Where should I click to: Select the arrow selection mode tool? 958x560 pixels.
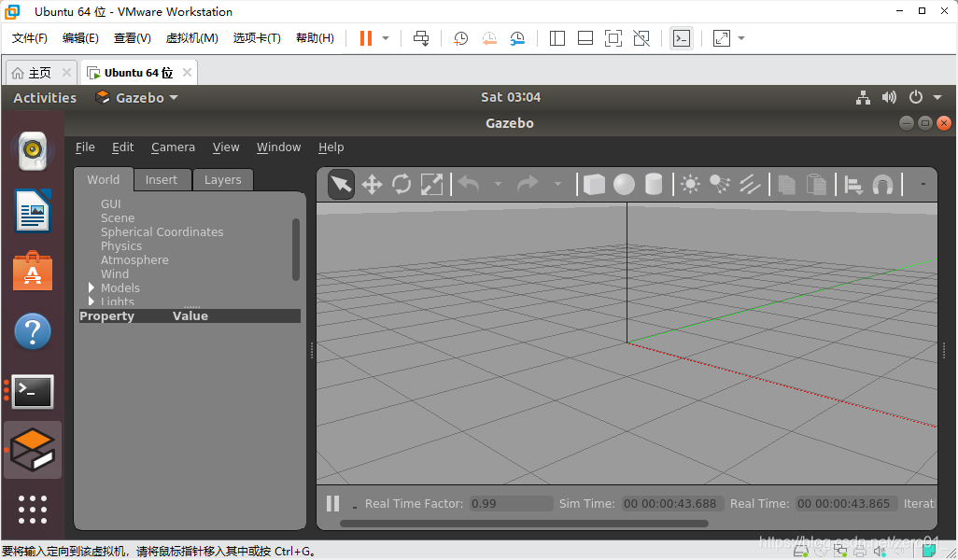pyautogui.click(x=341, y=185)
